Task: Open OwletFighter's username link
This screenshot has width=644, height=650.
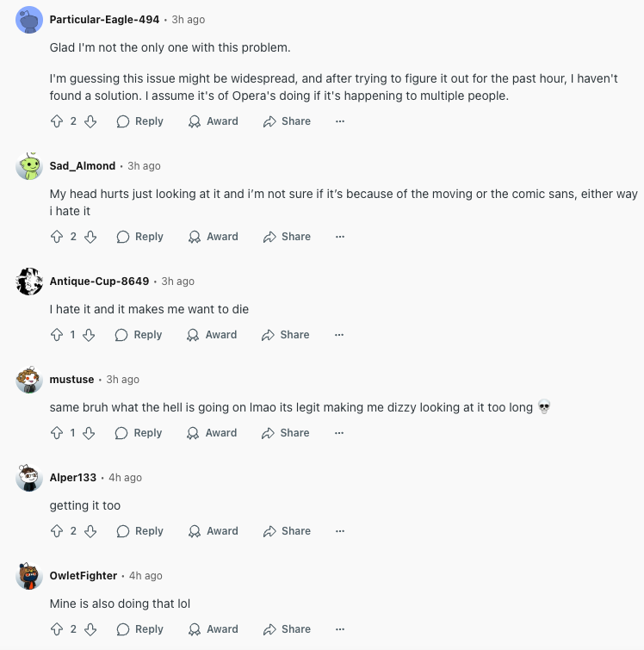Action: [84, 575]
